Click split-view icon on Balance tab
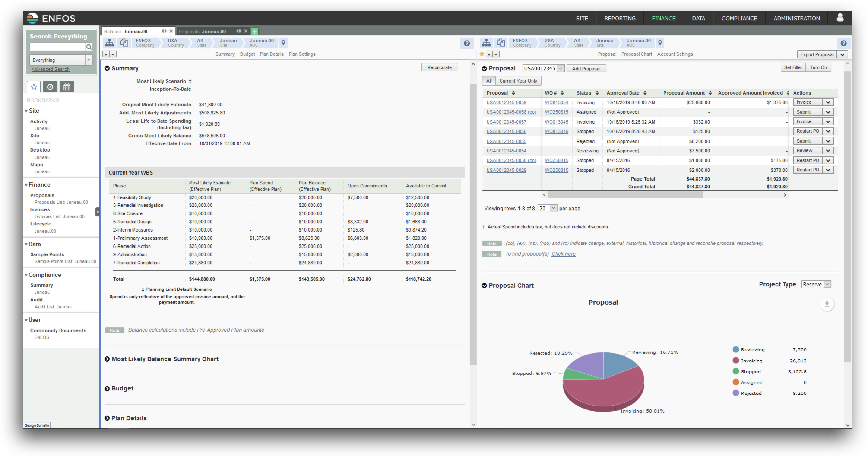The image size is (868, 457). click(164, 31)
